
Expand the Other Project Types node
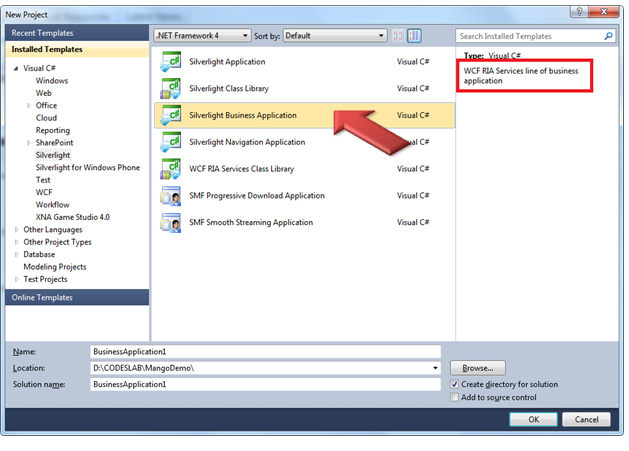pyautogui.click(x=15, y=242)
